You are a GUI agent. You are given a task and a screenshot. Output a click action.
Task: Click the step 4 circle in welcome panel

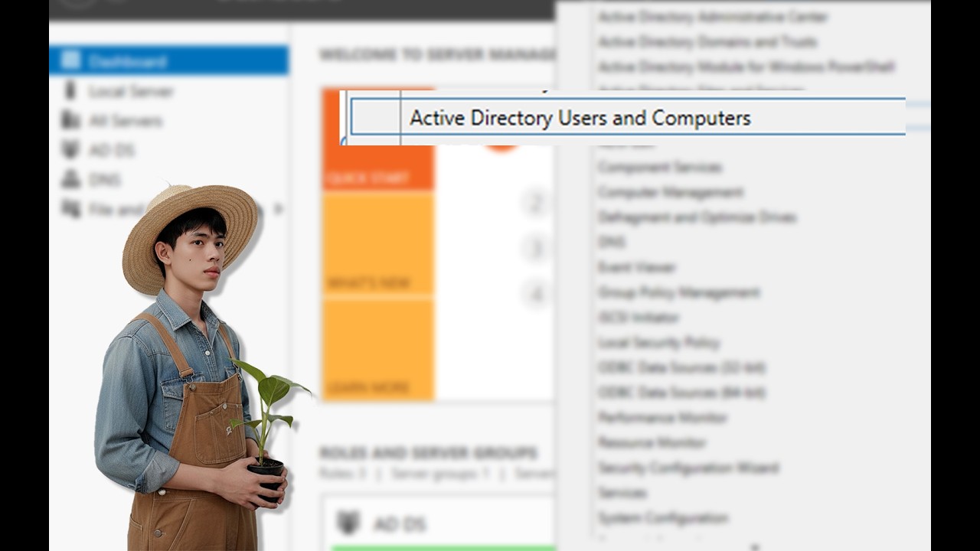pos(537,293)
